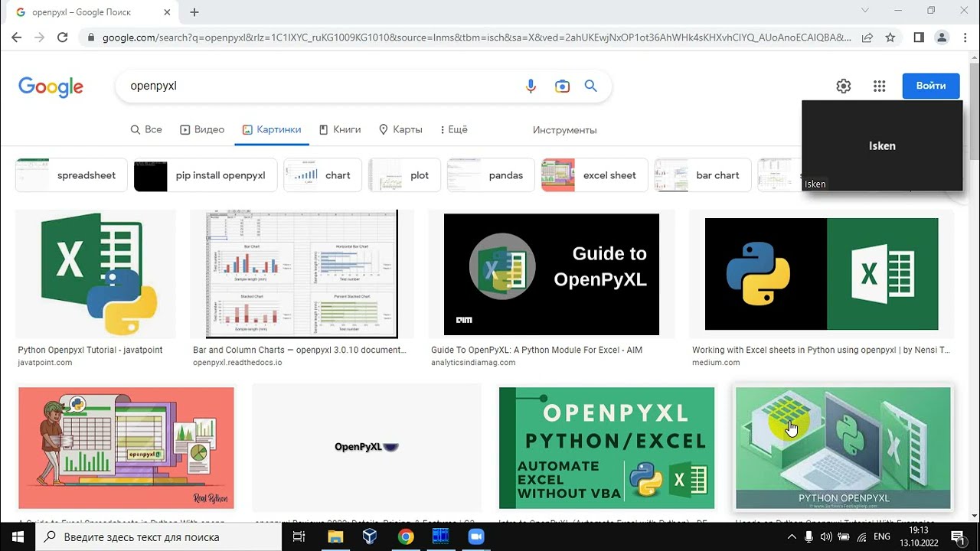
Task: Click the Isken video tile
Action: click(x=882, y=145)
